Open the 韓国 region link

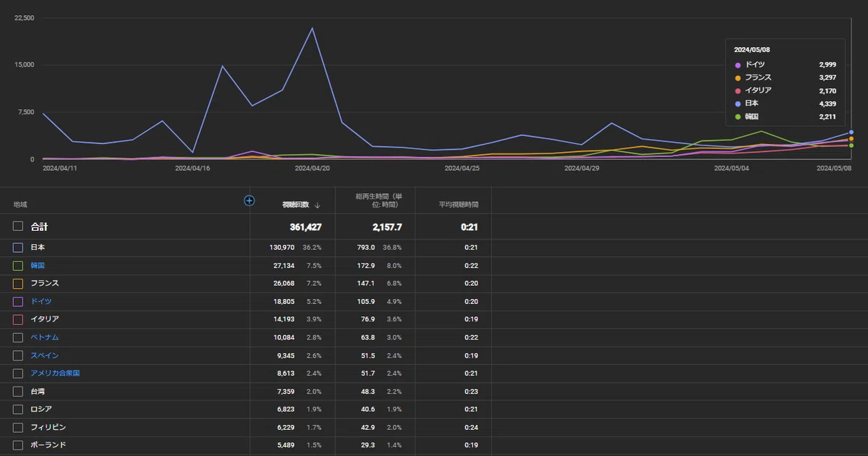38,266
